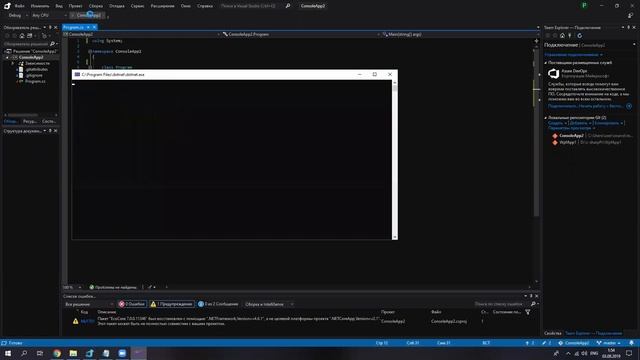Open the manage connections link

[572, 55]
